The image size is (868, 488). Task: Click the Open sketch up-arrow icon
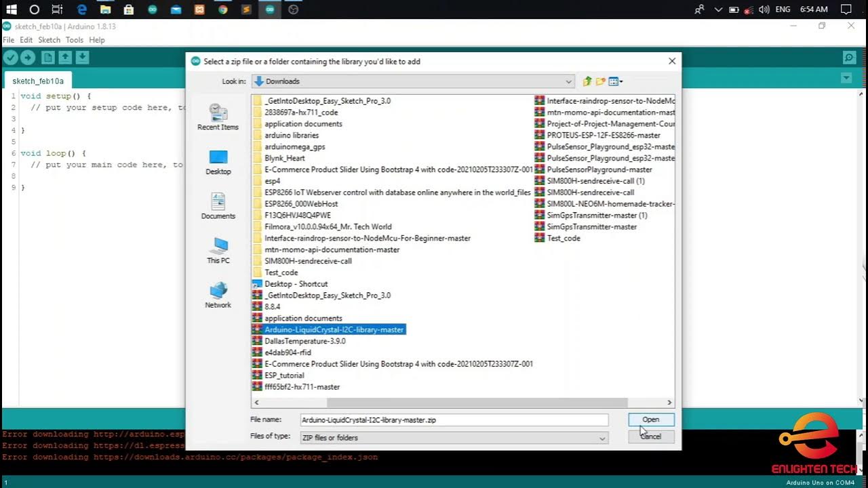[65, 58]
